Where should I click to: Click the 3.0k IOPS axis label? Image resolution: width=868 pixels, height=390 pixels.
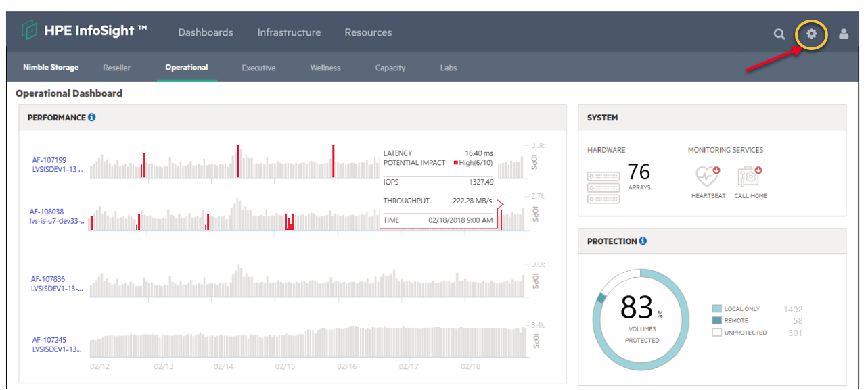(539, 264)
